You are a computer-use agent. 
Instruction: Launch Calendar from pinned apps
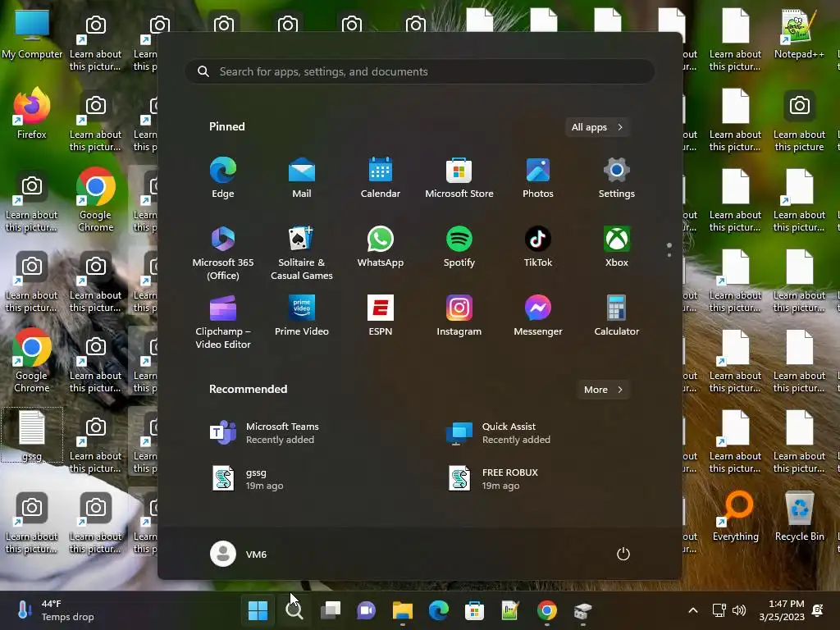coord(381,178)
